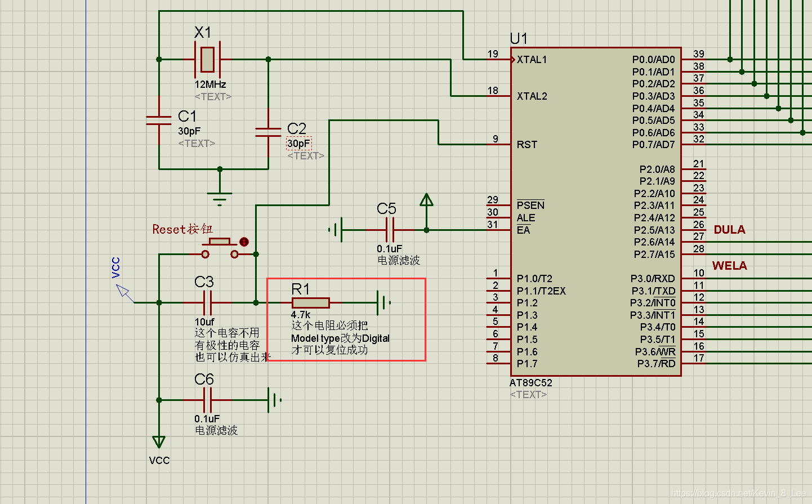Screen dimensions: 812x504
Task: Click the wire junction right of crystal X1
Action: point(268,59)
